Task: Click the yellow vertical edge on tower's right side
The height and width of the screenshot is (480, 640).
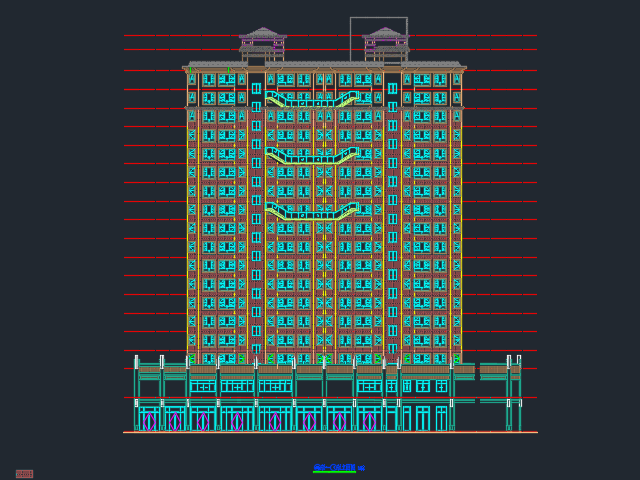Action: click(461, 220)
